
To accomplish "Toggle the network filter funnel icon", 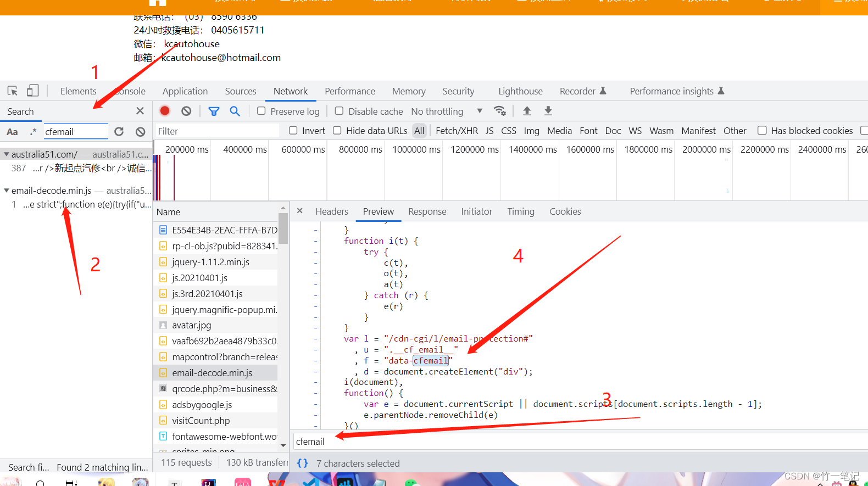I will click(x=214, y=111).
